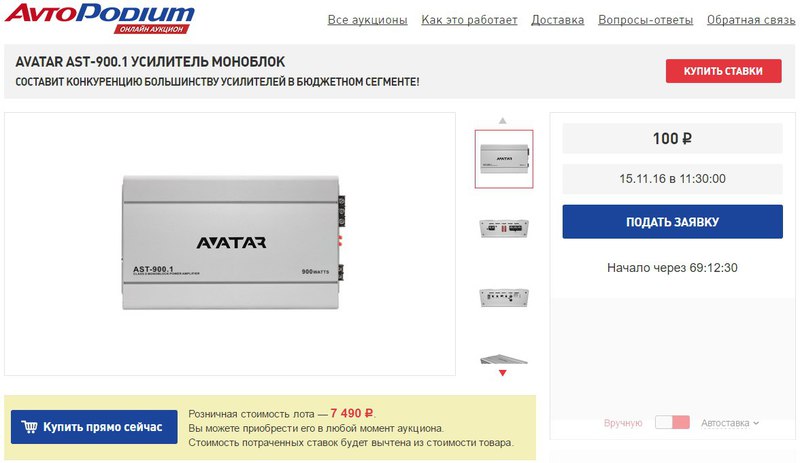Open Все аукционы menu link
The width and height of the screenshot is (800, 463).
[x=367, y=20]
